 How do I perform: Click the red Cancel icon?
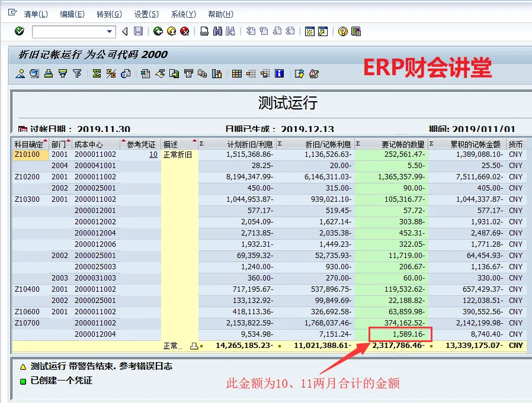(185, 31)
